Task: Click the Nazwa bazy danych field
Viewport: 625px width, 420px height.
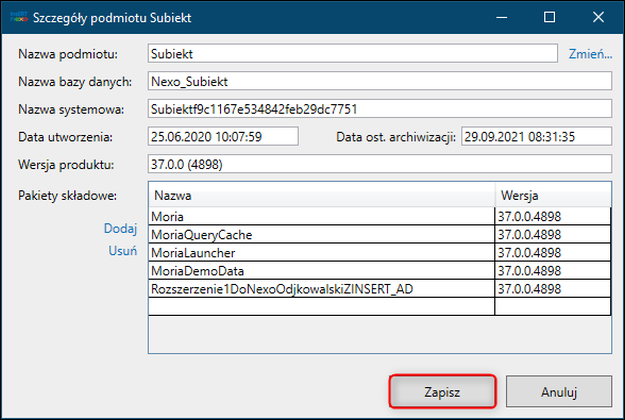Action: coord(378,81)
